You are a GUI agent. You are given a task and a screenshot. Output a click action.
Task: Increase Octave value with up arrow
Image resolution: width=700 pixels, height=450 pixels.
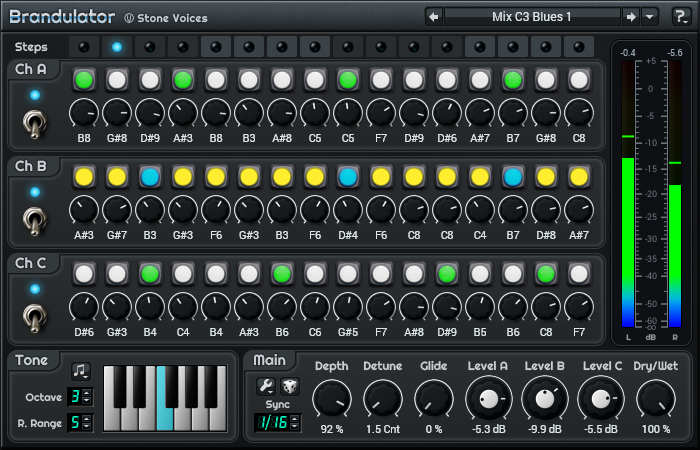point(87,393)
